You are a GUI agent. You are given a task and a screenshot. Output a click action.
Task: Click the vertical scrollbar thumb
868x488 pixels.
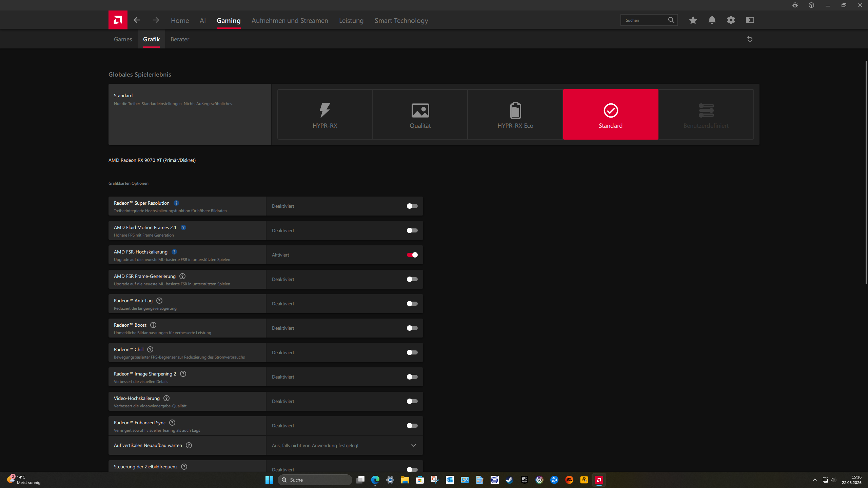[x=866, y=172]
